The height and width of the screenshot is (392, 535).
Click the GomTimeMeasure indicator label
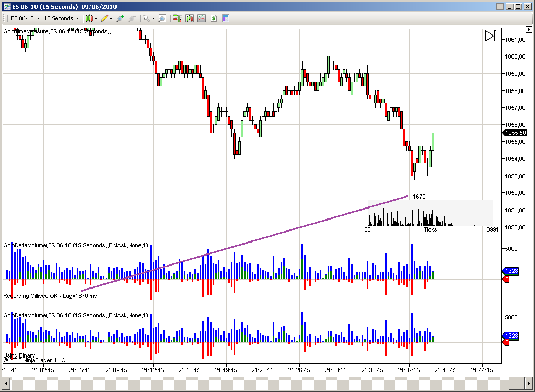click(57, 31)
